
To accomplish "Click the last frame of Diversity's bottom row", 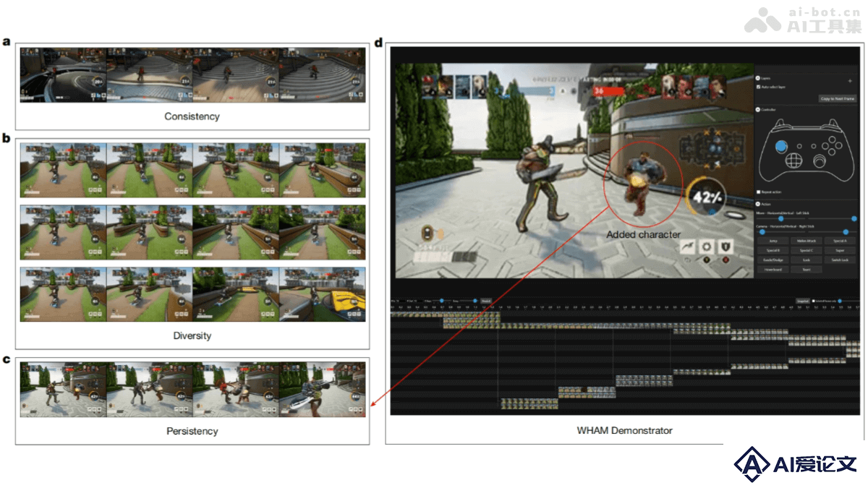I will (322, 294).
